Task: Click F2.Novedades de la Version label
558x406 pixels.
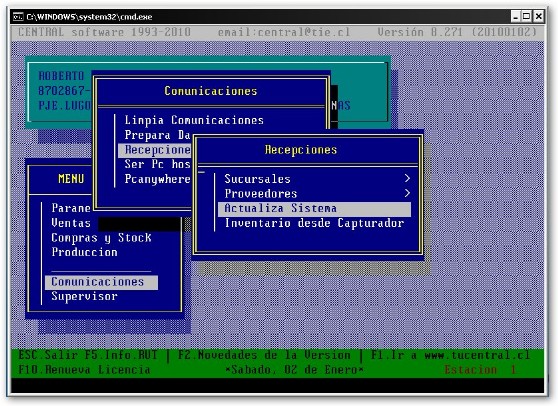Action: (264, 355)
